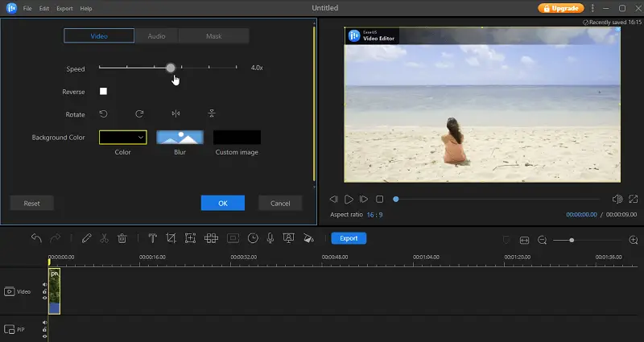Click the blue Export button
This screenshot has width=644, height=342.
click(349, 238)
